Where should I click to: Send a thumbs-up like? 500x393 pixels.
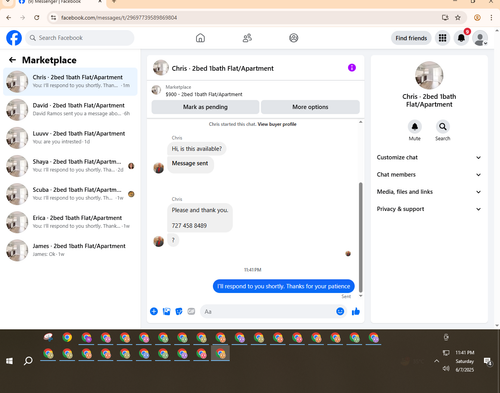(356, 311)
